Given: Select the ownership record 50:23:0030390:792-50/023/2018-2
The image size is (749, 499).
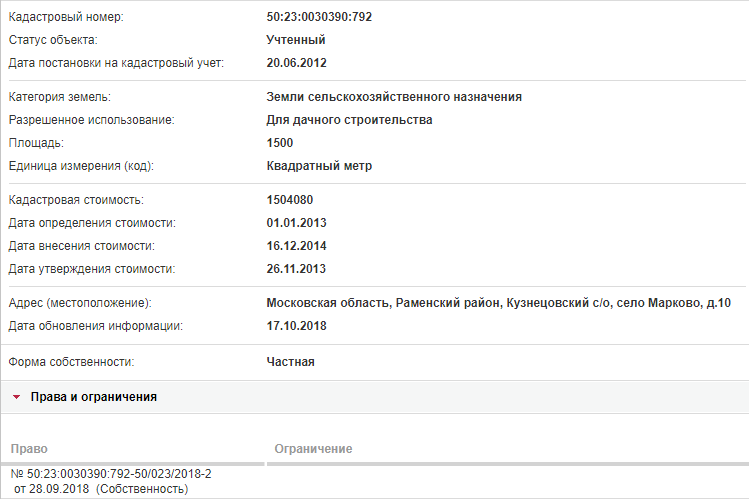Looking at the screenshot, I should point(111,474).
